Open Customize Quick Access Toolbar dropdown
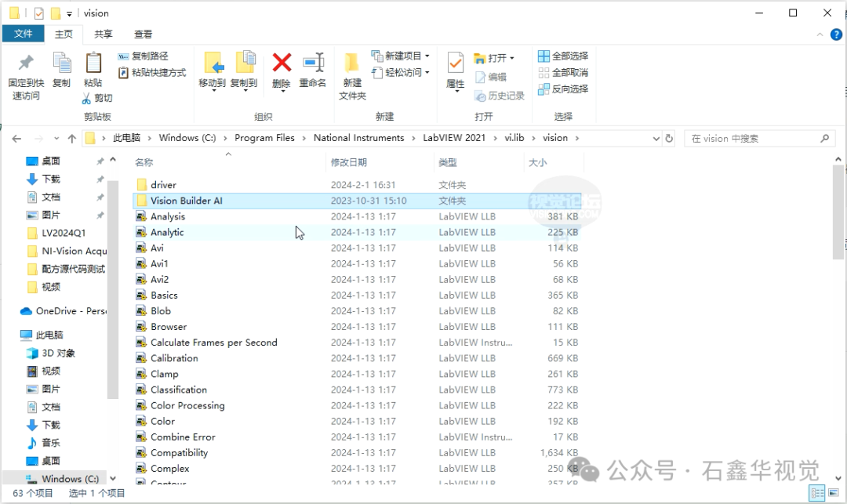The height and width of the screenshot is (504, 847). 69,13
